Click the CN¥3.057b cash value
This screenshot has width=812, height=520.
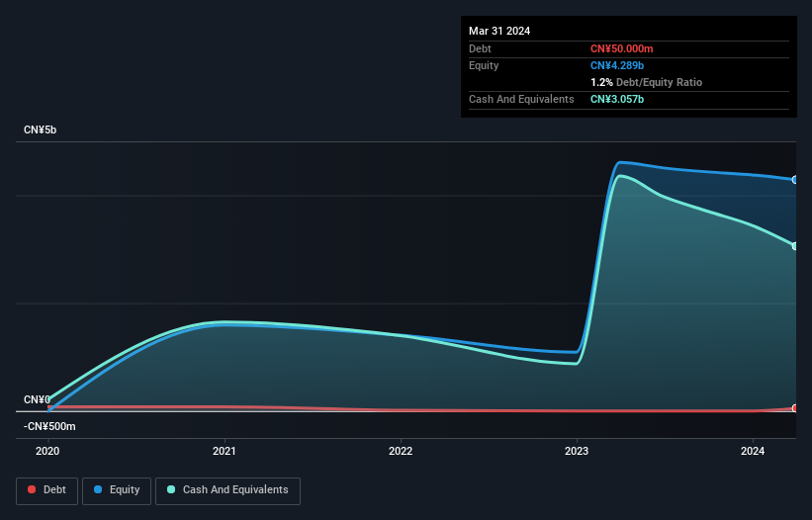tap(617, 99)
